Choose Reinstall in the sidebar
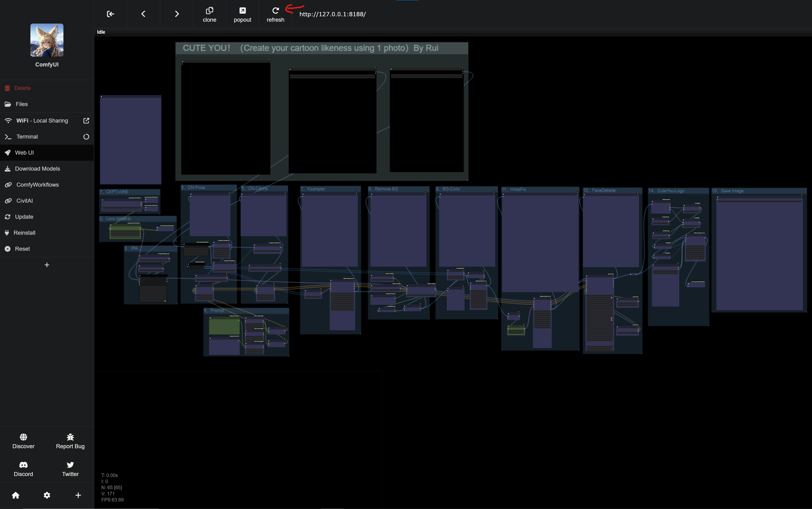812x509 pixels. [47, 233]
